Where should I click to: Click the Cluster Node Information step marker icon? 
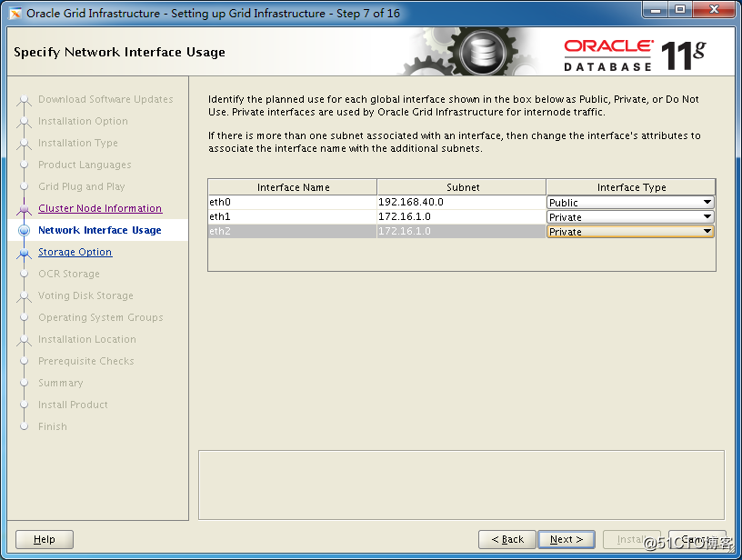25,208
